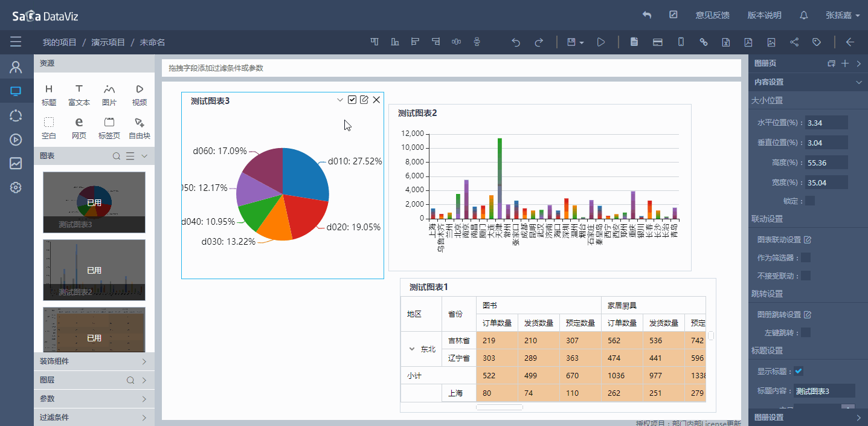Image resolution: width=868 pixels, height=426 pixels.
Task: Open the chart analysis sidebar icon
Action: (x=16, y=163)
